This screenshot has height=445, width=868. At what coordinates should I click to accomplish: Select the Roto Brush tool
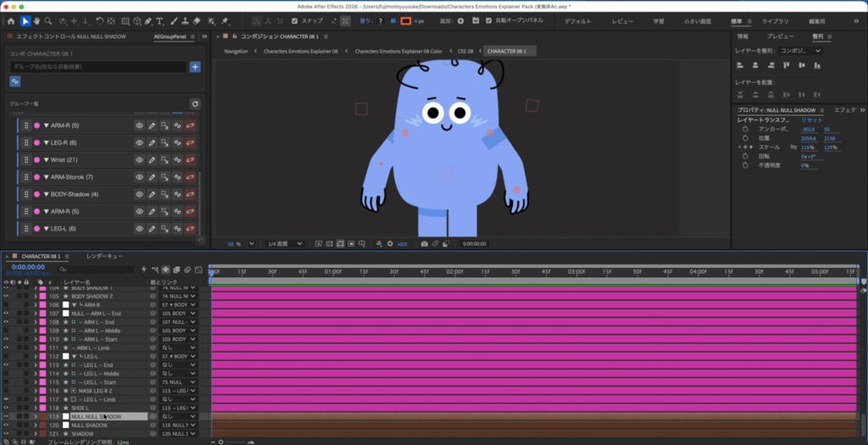211,21
